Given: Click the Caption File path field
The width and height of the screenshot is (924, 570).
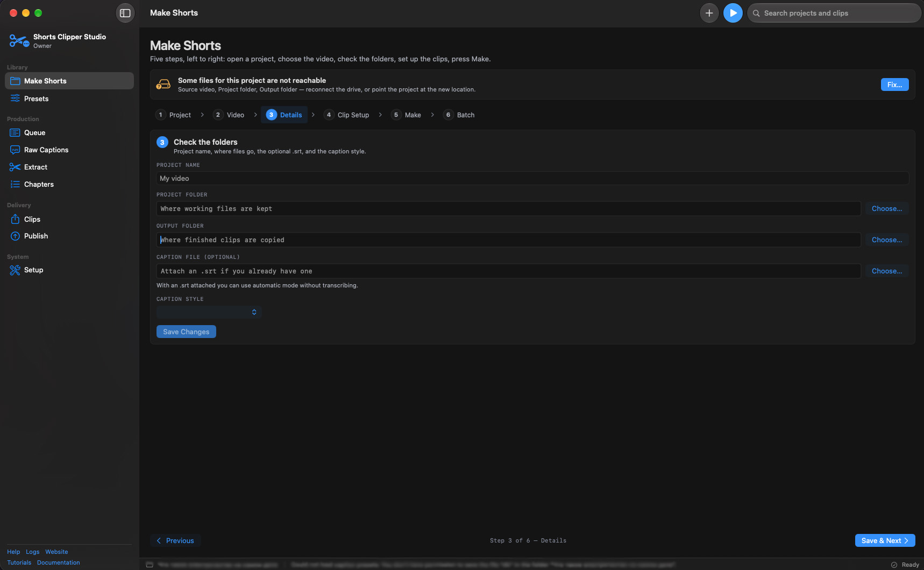Looking at the screenshot, I should 508,271.
